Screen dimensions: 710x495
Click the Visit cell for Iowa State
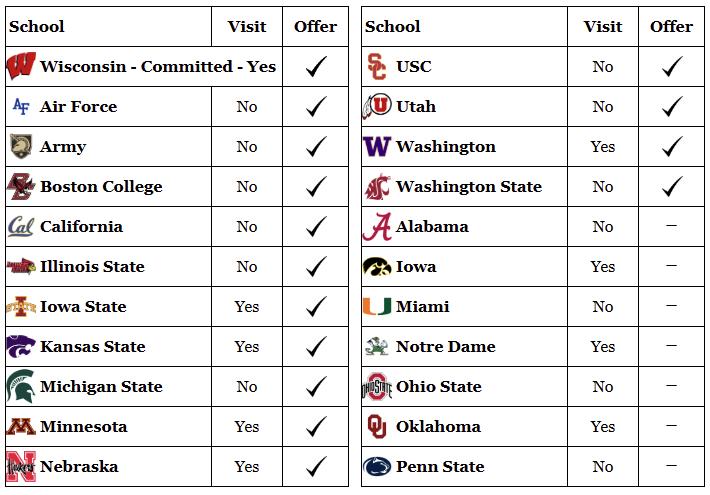point(246,307)
